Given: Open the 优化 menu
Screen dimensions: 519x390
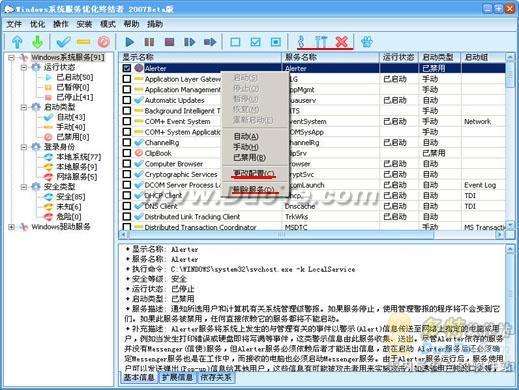Looking at the screenshot, I should point(37,24).
